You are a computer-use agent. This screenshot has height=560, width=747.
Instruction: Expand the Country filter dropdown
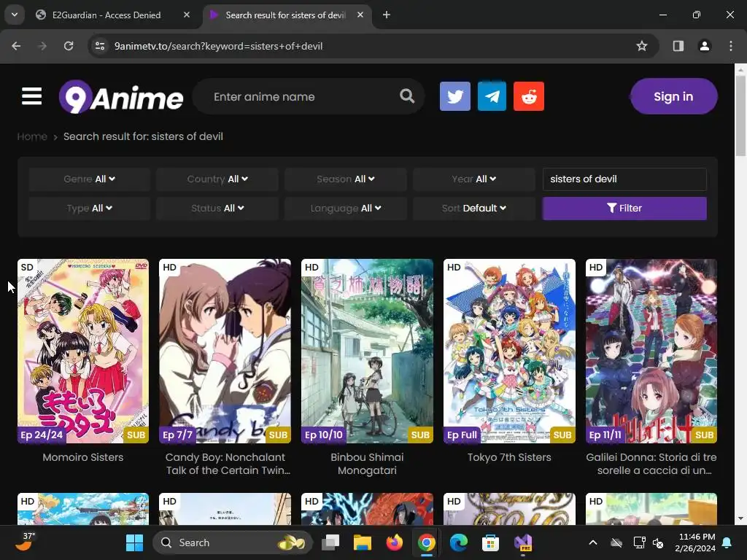click(217, 179)
